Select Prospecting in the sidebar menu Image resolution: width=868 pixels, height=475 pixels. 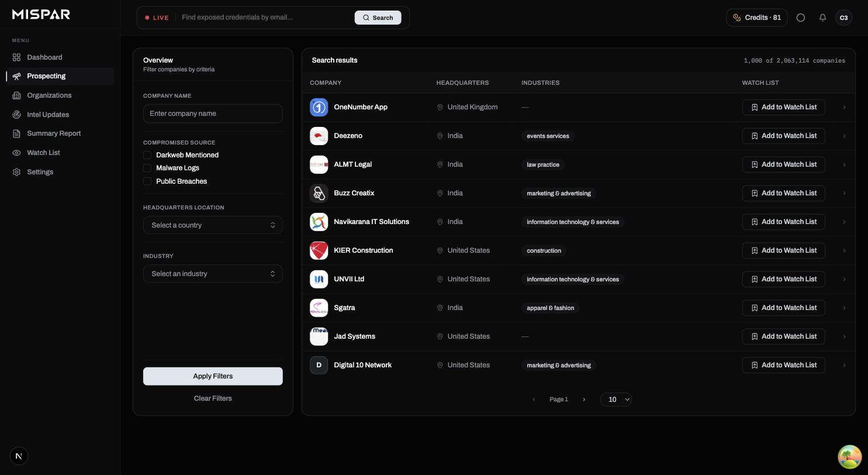coord(60,76)
